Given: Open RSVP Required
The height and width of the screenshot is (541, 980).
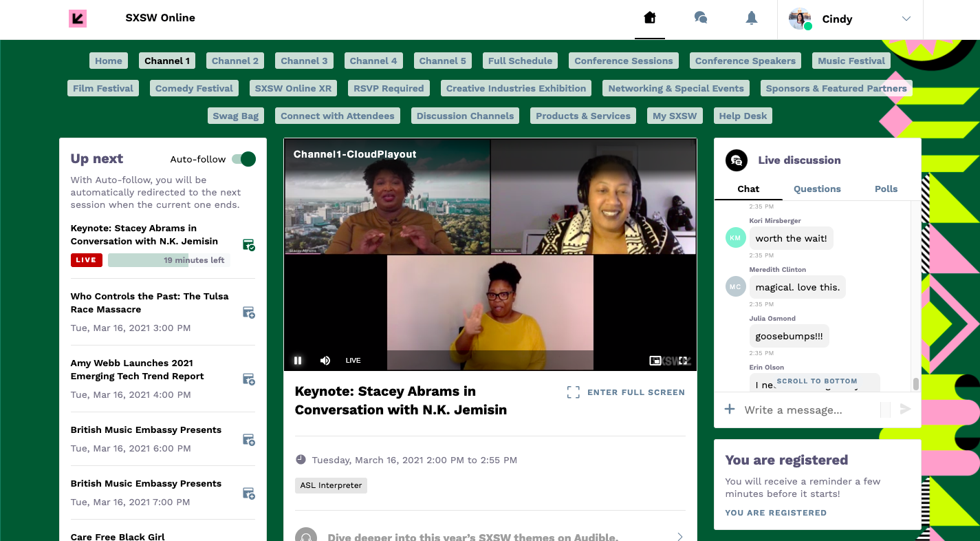Looking at the screenshot, I should coord(389,88).
